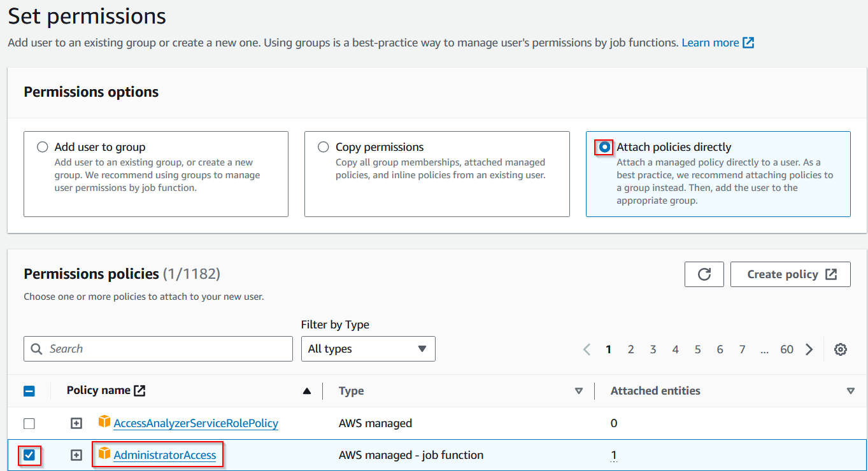Viewport: 868px width, 471px height.
Task: Jump to page 60 of policies
Action: (786, 349)
